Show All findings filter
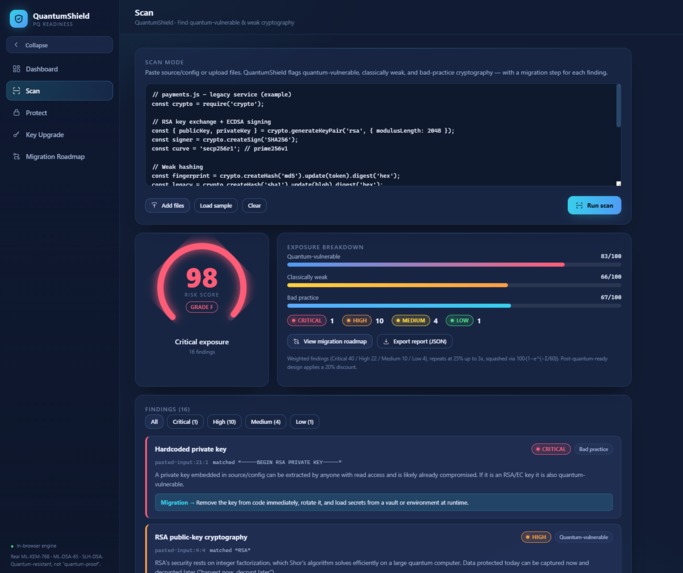The height and width of the screenshot is (573, 683). 154,422
